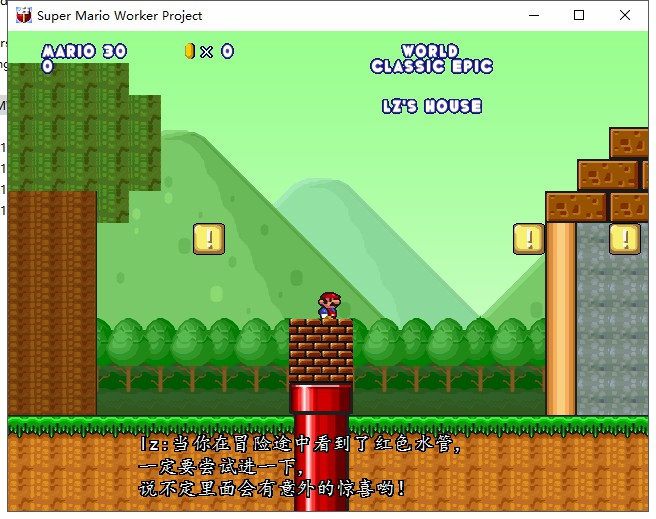Click the red warp pipe top
This screenshot has height=519, width=656.
click(321, 399)
